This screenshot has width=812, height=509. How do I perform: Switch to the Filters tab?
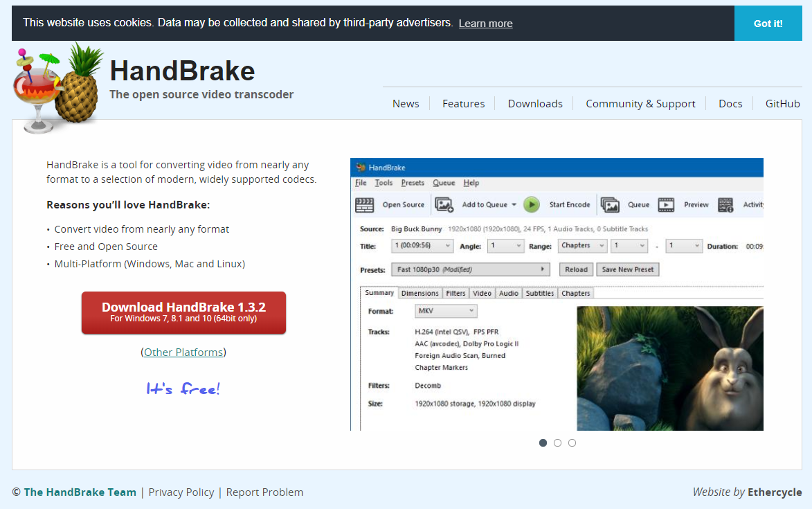click(x=455, y=294)
